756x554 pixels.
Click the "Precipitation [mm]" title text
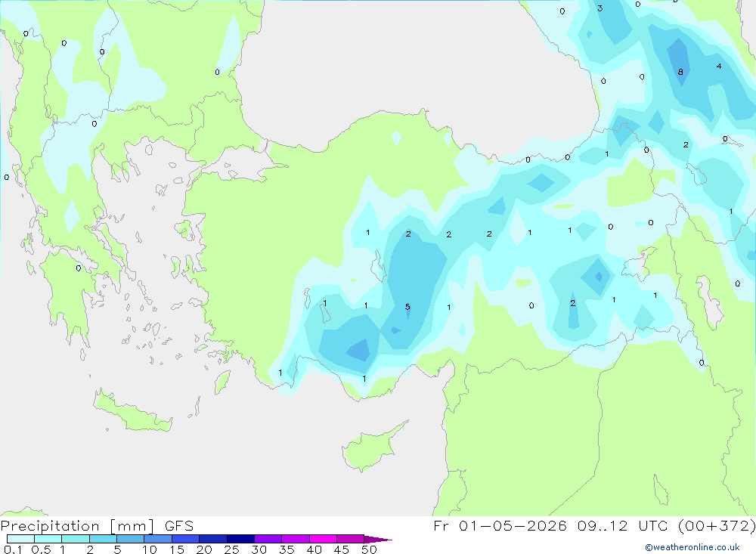pyautogui.click(x=77, y=526)
